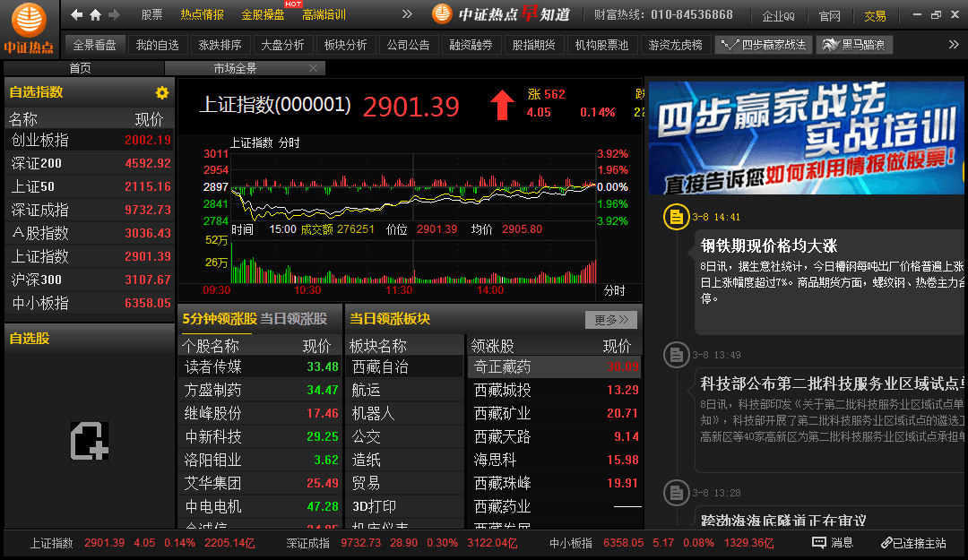Click the 四步赢家战法 training banner

807,137
